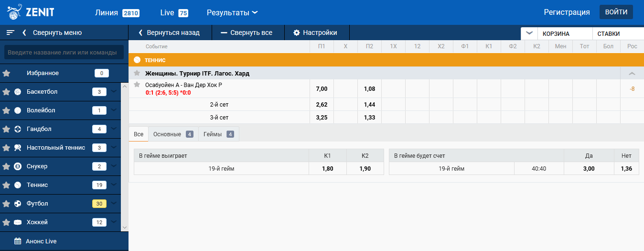Select the Геймы markets tab

tap(218, 134)
